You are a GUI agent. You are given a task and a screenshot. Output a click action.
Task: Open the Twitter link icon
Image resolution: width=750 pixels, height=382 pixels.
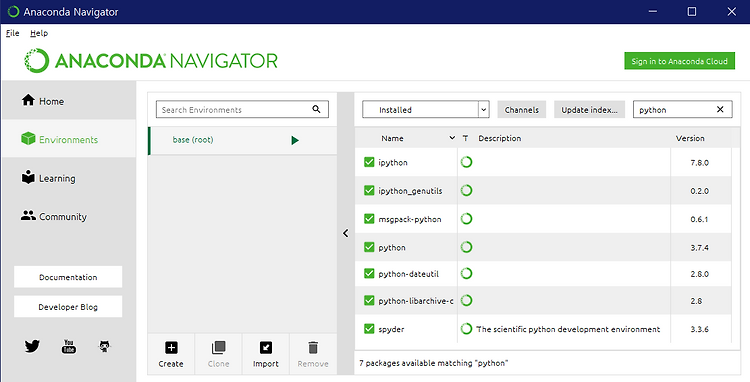pyautogui.click(x=32, y=346)
